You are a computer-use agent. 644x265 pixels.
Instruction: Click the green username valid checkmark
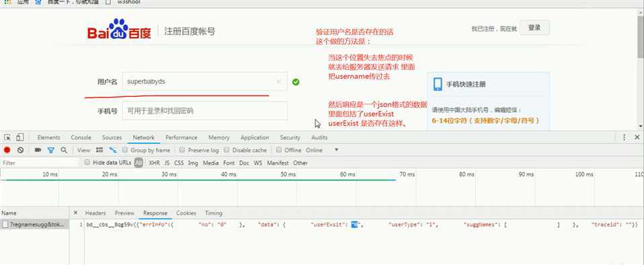[296, 82]
